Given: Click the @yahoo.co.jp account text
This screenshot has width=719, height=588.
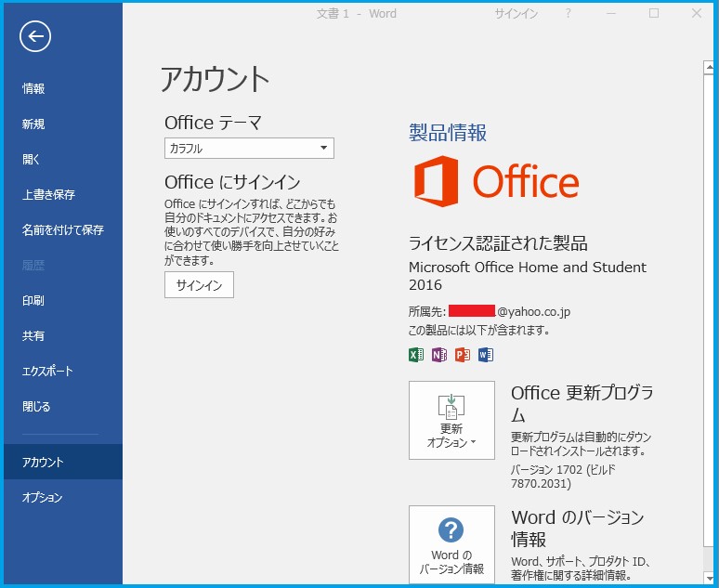Looking at the screenshot, I should point(533,312).
